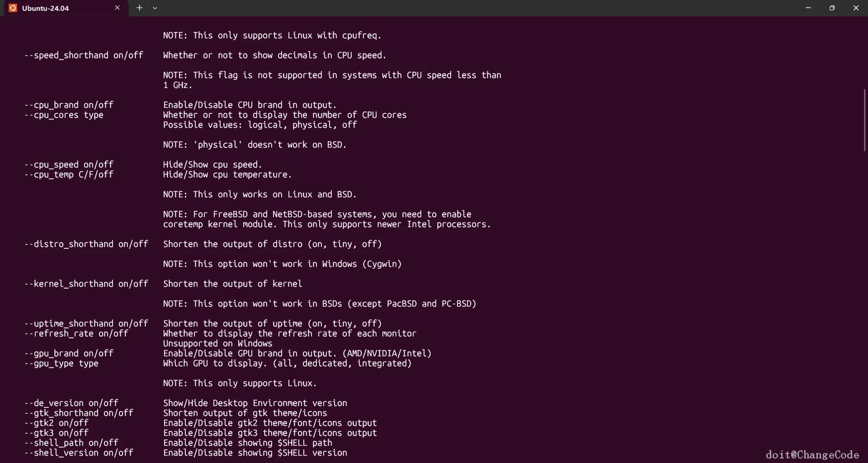The width and height of the screenshot is (868, 463).
Task: Restore down the terminal window
Action: pos(832,8)
